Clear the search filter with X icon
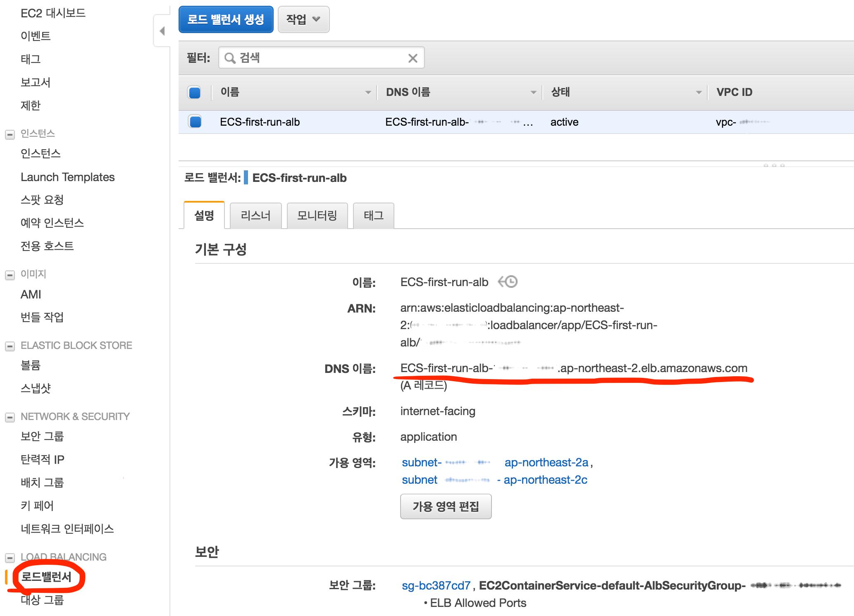Screen dimensions: 854x616 [x=413, y=58]
